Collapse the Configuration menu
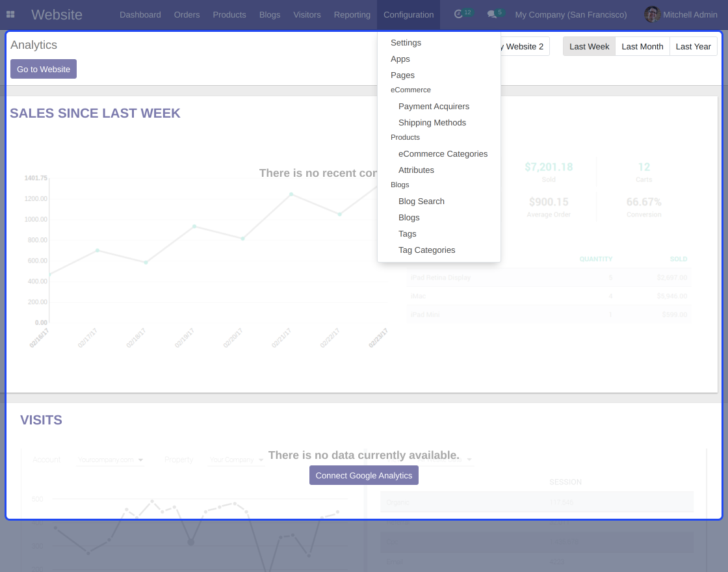 click(x=409, y=14)
